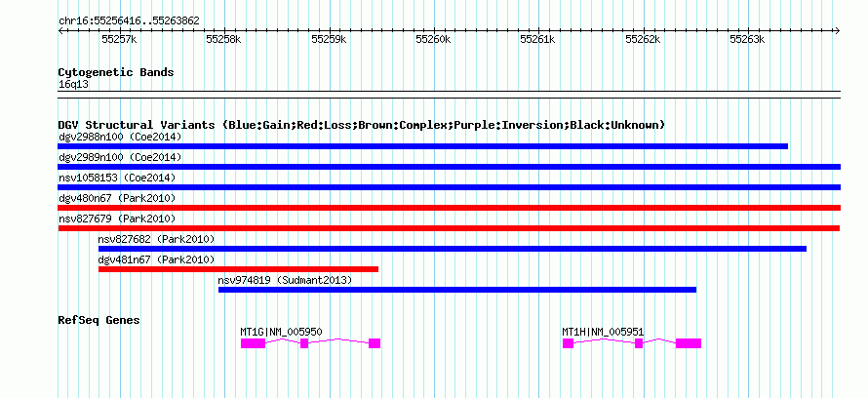
Task: Click the nsv974819 (Sudmant2013) label
Action: (285, 280)
